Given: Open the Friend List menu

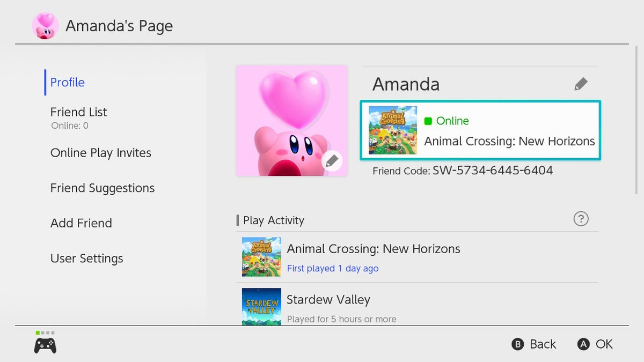Looking at the screenshot, I should 79,112.
